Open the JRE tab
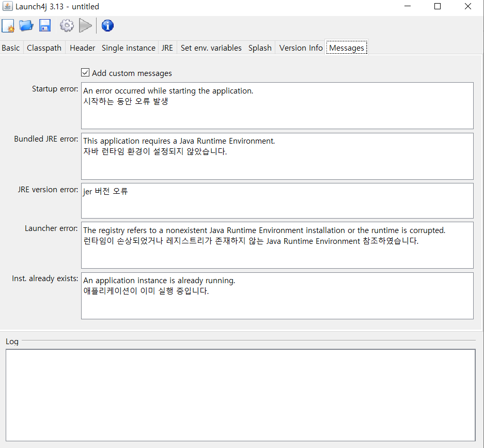This screenshot has width=484, height=448. [167, 48]
